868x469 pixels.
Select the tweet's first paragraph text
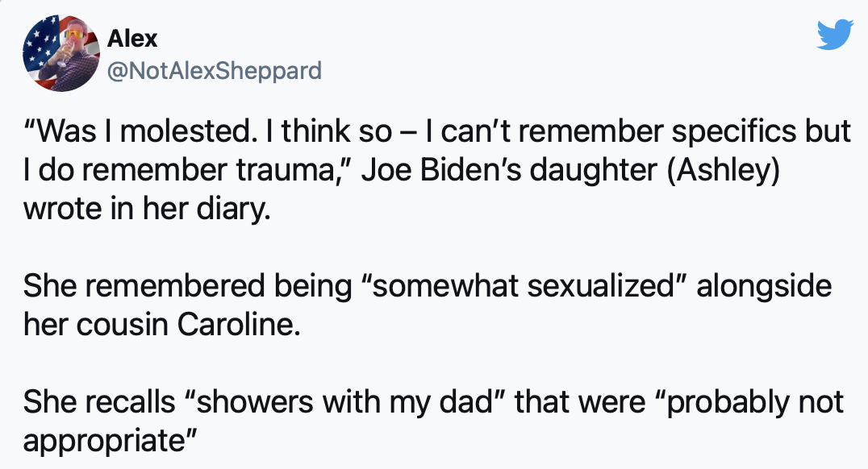click(x=436, y=170)
